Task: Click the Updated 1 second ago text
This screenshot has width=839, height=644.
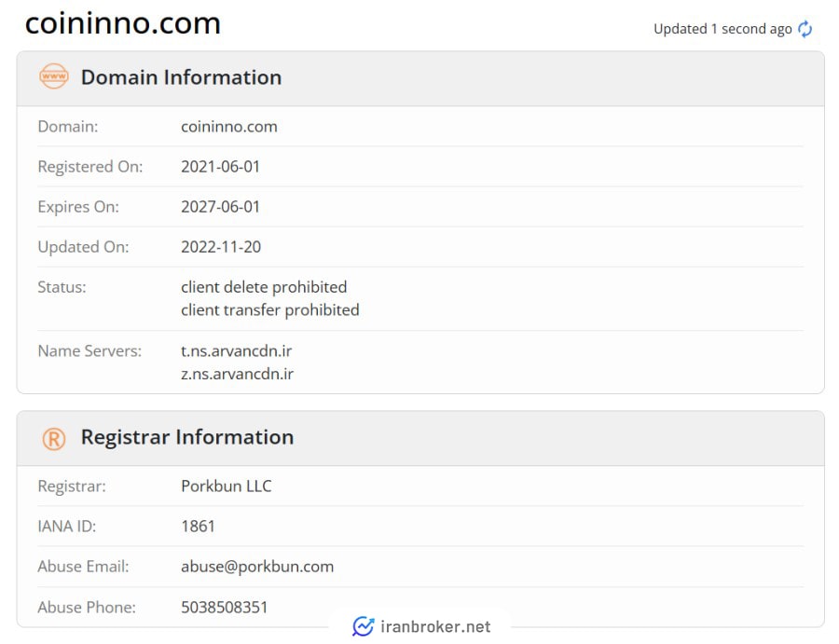Action: [722, 29]
